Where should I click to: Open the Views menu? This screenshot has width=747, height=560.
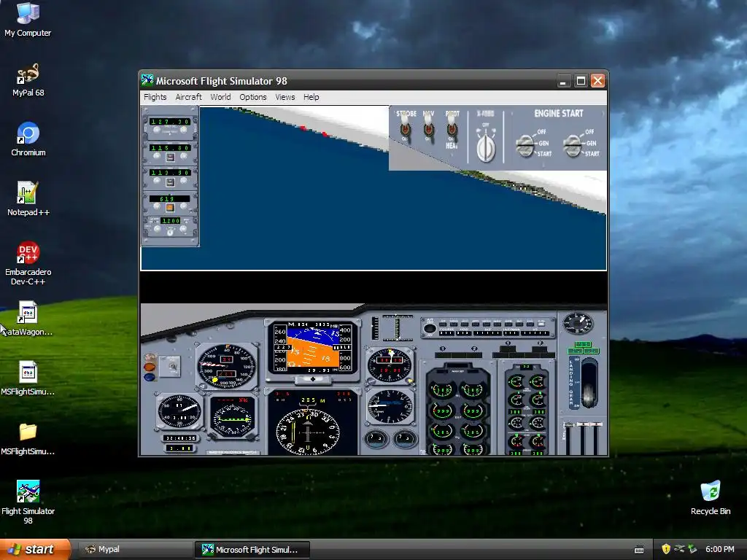click(x=285, y=97)
